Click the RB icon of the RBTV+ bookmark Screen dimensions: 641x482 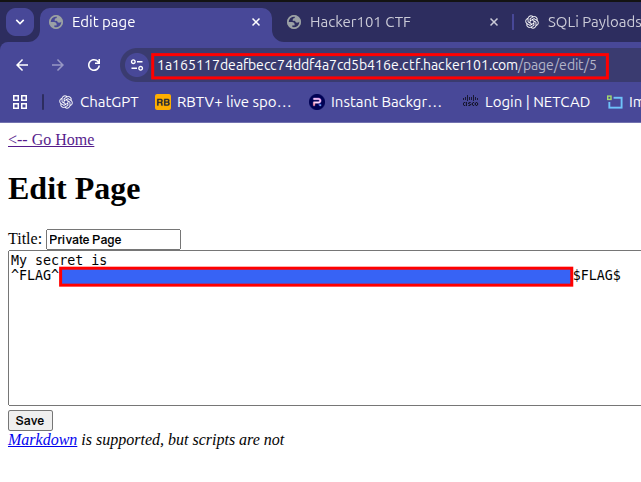coord(163,102)
